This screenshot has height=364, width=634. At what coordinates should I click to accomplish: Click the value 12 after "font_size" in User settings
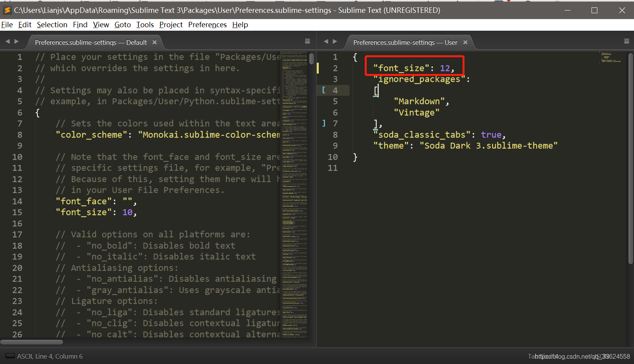(445, 68)
